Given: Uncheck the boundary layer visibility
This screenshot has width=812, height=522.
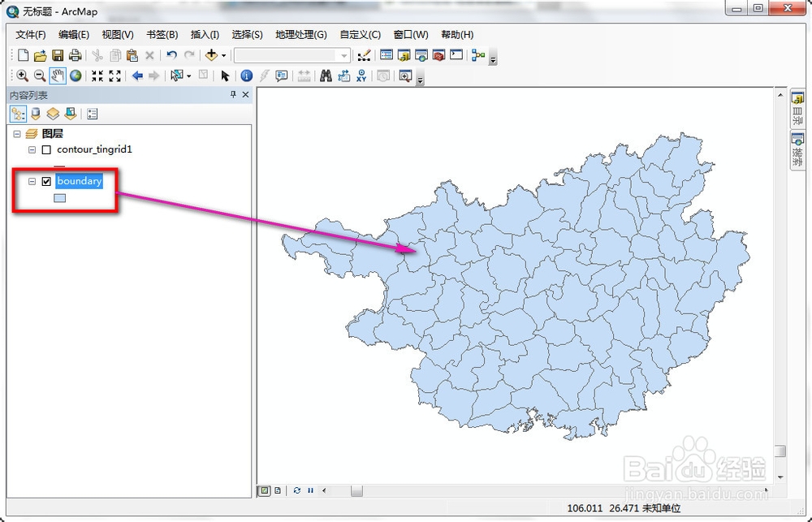Looking at the screenshot, I should [46, 181].
